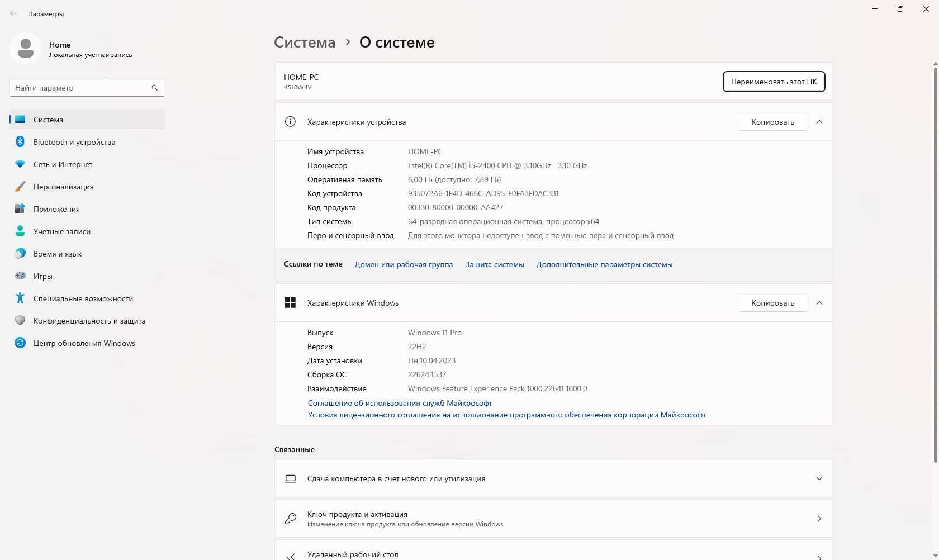Click processor value Intel Core i5-2400
Image resolution: width=939 pixels, height=560 pixels.
497,165
